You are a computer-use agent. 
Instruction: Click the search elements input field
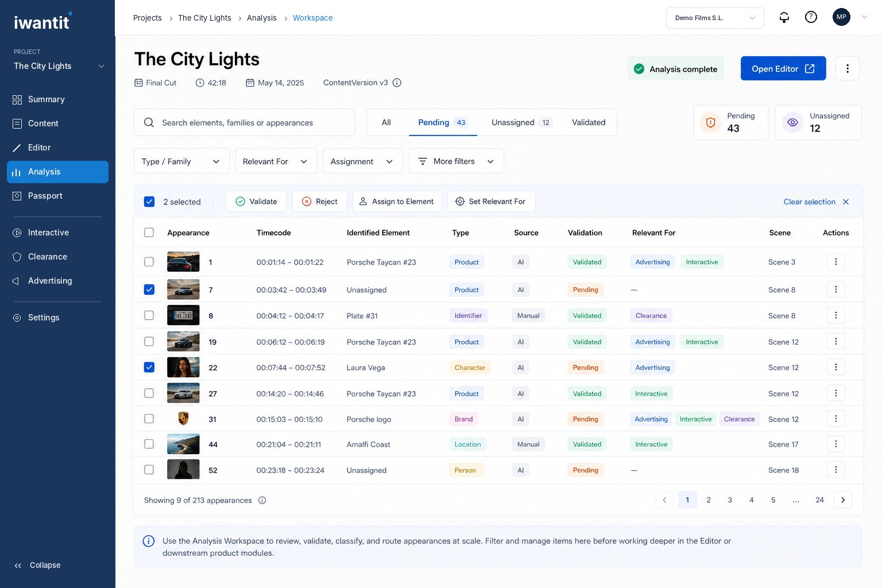point(245,122)
